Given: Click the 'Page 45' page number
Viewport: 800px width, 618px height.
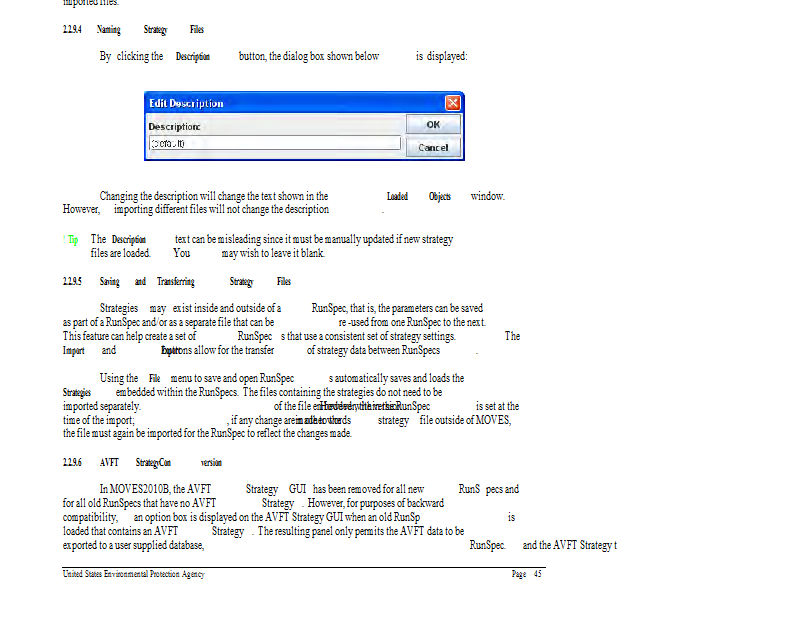Looking at the screenshot, I should click(x=526, y=575).
